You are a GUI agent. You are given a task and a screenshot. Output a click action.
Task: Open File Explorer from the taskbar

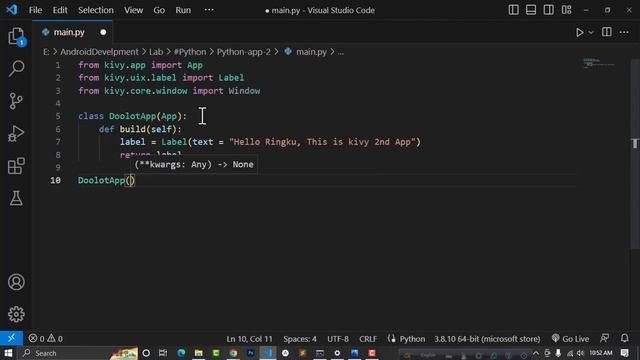(199, 353)
